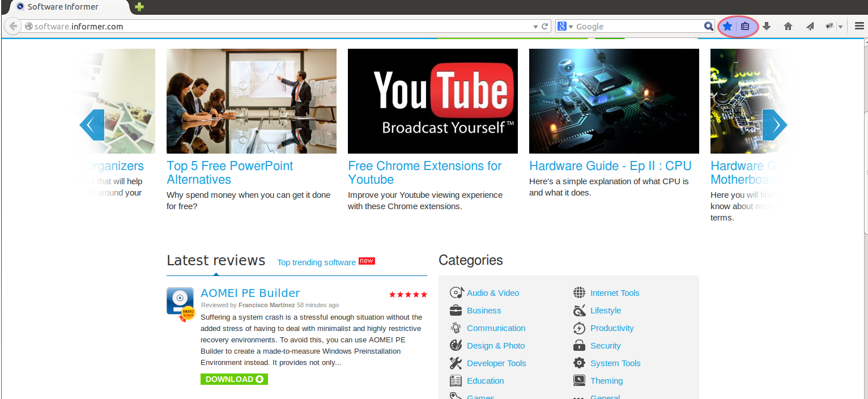The width and height of the screenshot is (868, 399).
Task: Show bookmarks list menu icon
Action: point(745,26)
